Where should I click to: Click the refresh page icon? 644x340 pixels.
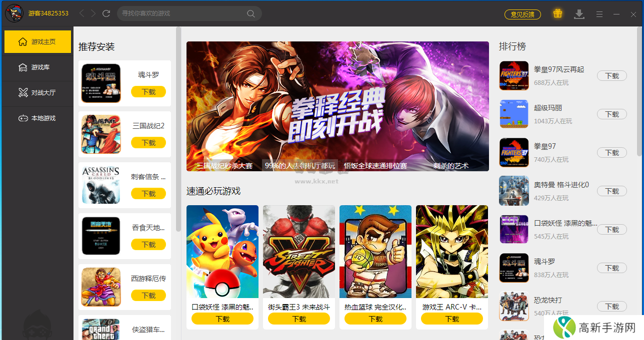point(106,13)
